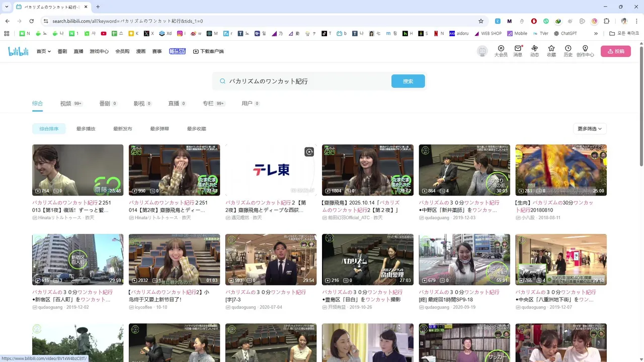This screenshot has height=362, width=644.
Task: Open the TVer bookmark
Action: click(x=540, y=34)
